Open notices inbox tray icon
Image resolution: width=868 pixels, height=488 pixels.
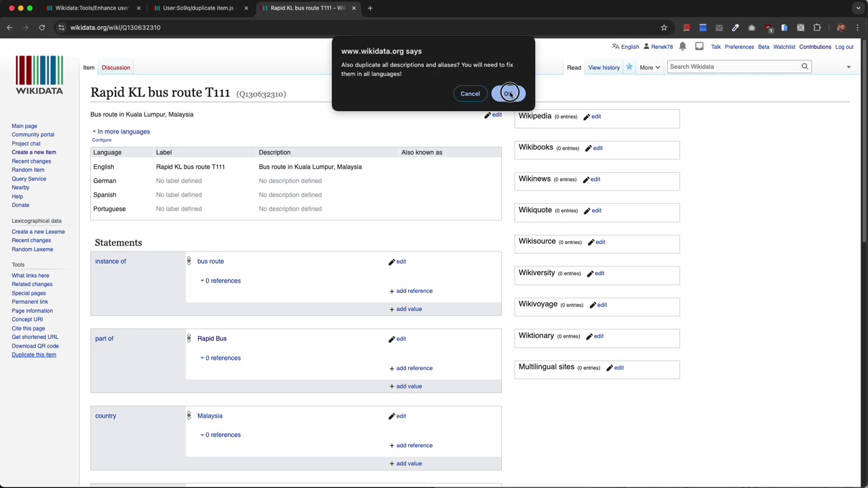click(x=699, y=47)
